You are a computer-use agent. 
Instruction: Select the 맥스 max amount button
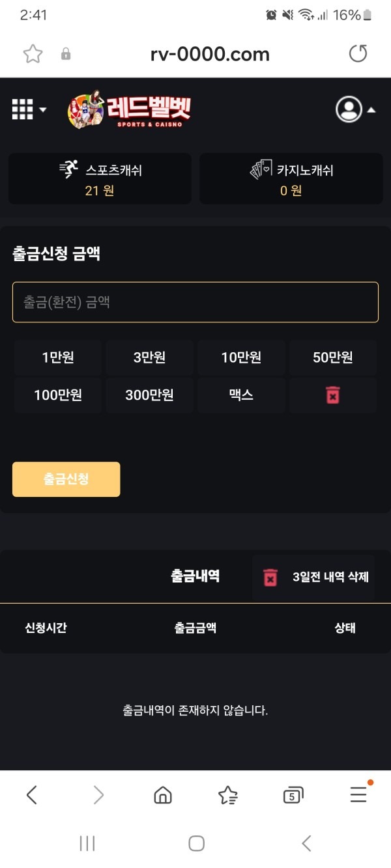click(240, 395)
